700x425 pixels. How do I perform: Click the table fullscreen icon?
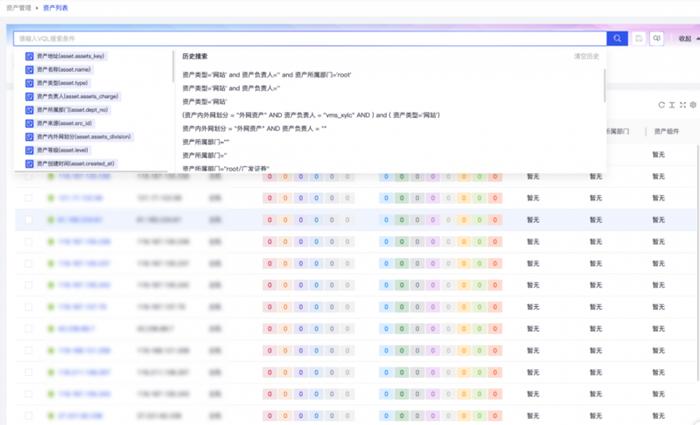point(683,104)
